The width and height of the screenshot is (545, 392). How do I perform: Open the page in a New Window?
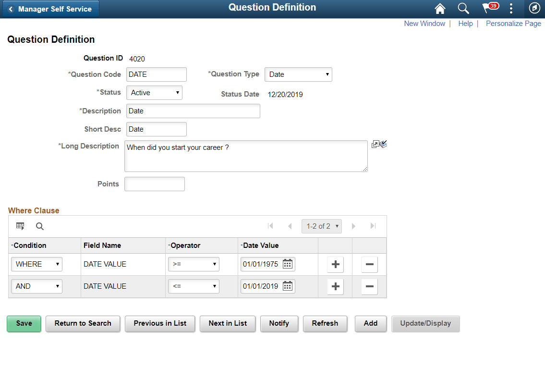pyautogui.click(x=424, y=23)
